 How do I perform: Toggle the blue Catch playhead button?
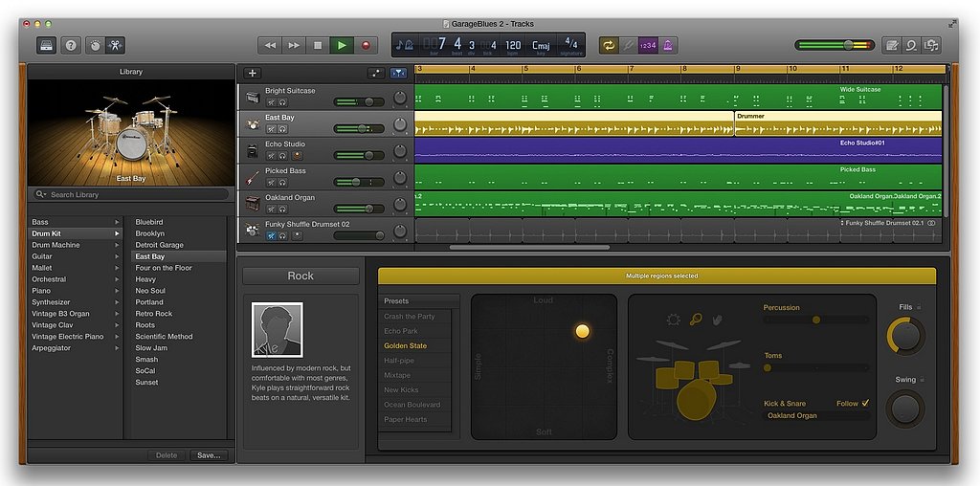coord(398,73)
